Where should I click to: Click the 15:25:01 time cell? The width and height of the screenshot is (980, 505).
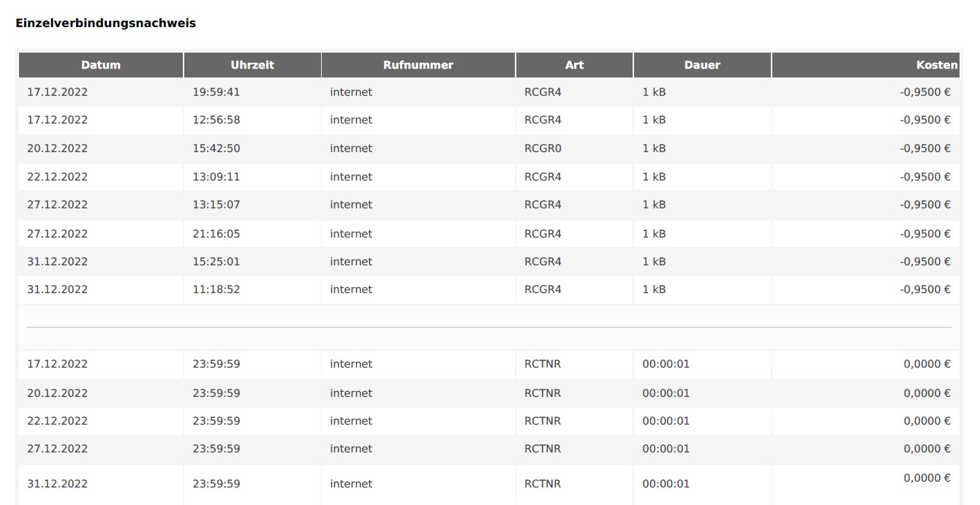(216, 262)
